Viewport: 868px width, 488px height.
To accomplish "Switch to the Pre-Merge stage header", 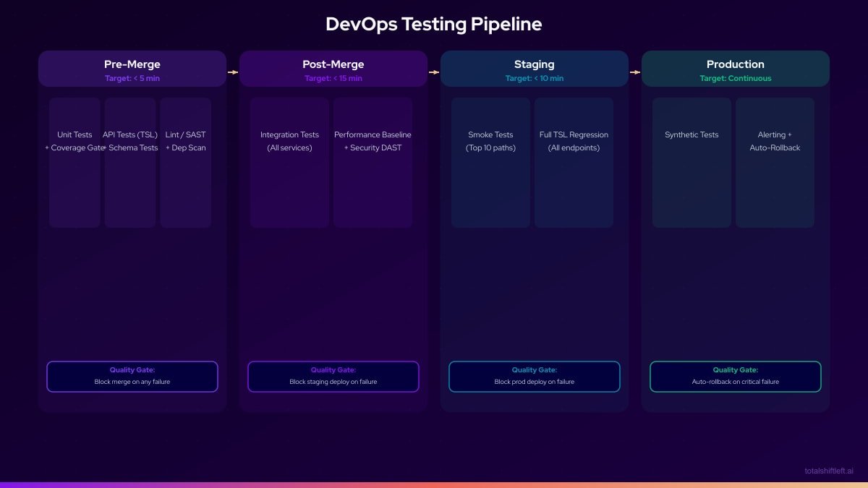I will click(132, 68).
